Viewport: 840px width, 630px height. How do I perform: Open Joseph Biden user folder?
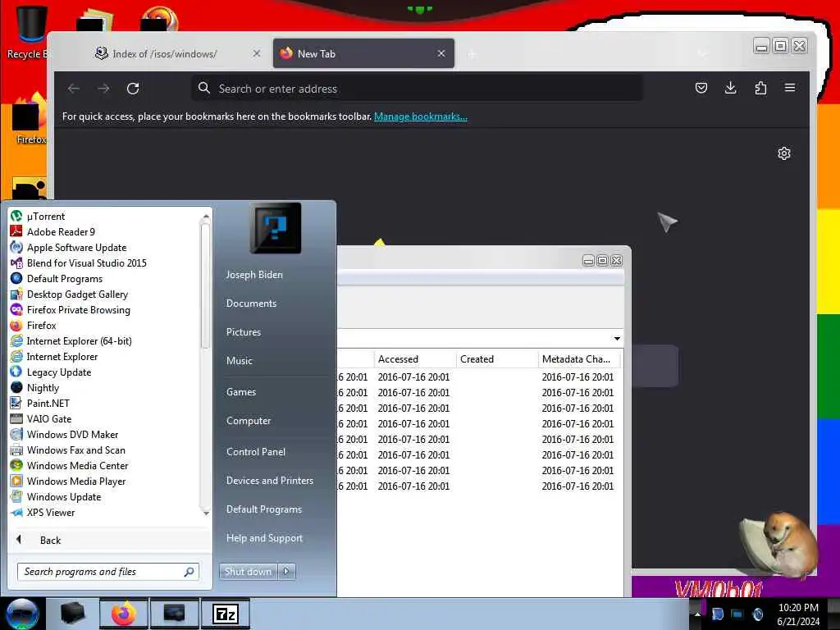click(x=254, y=274)
